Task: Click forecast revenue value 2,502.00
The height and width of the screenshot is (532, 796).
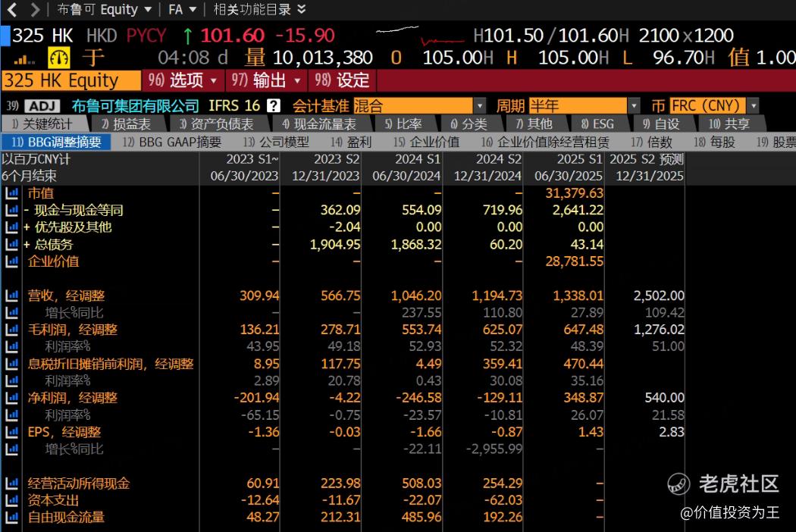Action: pos(659,296)
